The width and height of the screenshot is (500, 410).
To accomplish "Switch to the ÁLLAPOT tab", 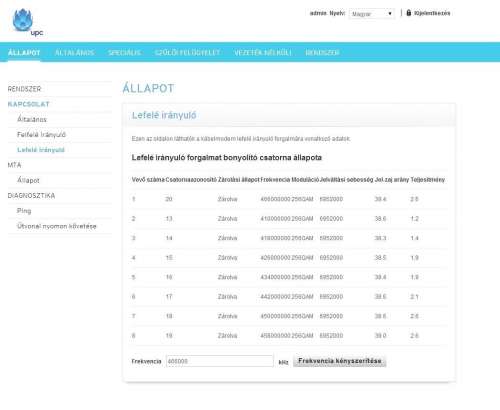I will coord(24,53).
